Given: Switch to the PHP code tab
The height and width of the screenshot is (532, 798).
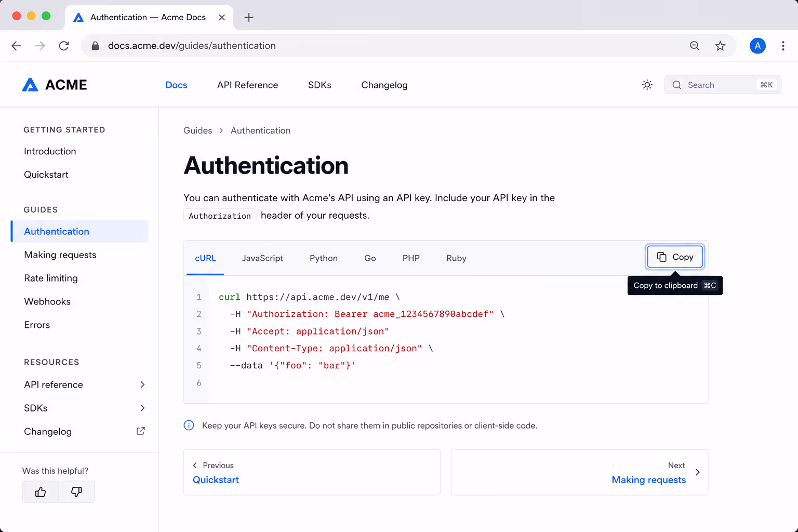Looking at the screenshot, I should 411,258.
